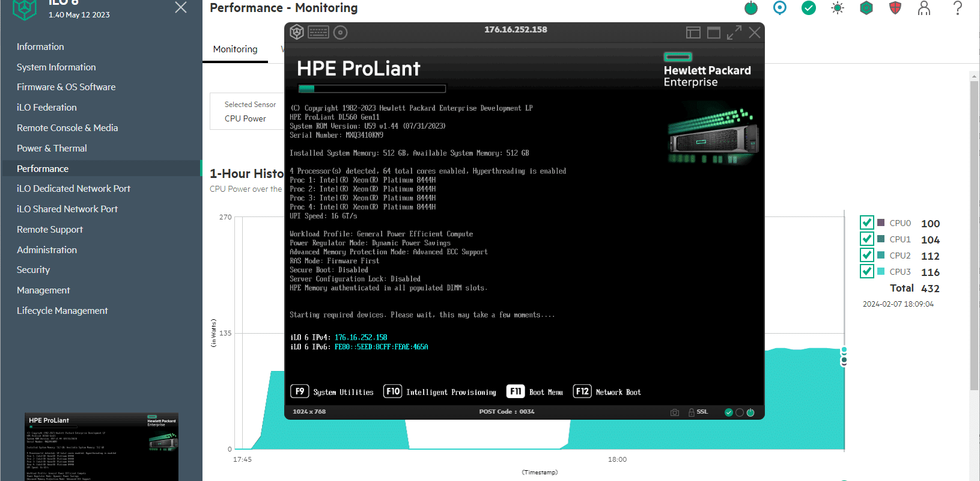980x481 pixels.
Task: Expand the remote console to full screen
Action: pyautogui.click(x=734, y=32)
